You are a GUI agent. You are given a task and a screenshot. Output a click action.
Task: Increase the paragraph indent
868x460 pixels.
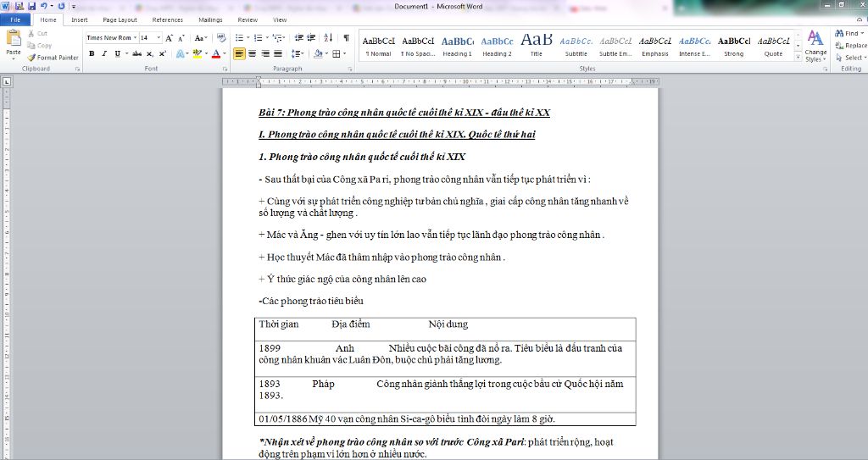click(311, 38)
